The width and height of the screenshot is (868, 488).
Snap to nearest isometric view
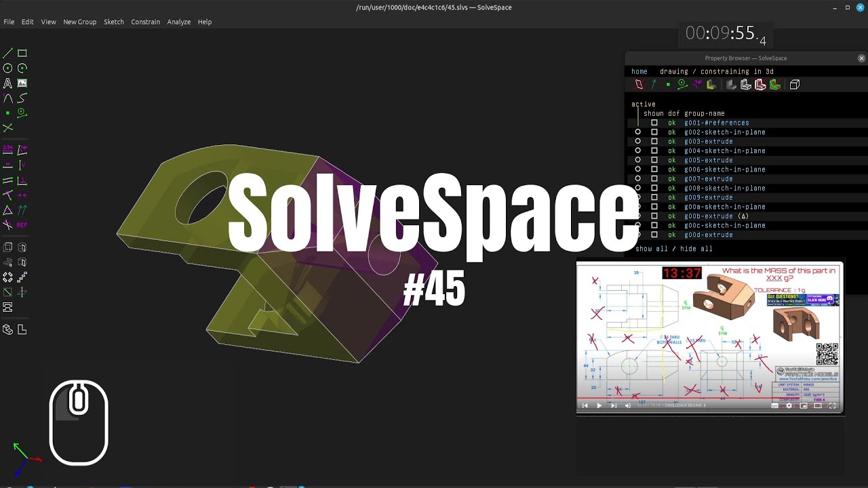coord(7,330)
